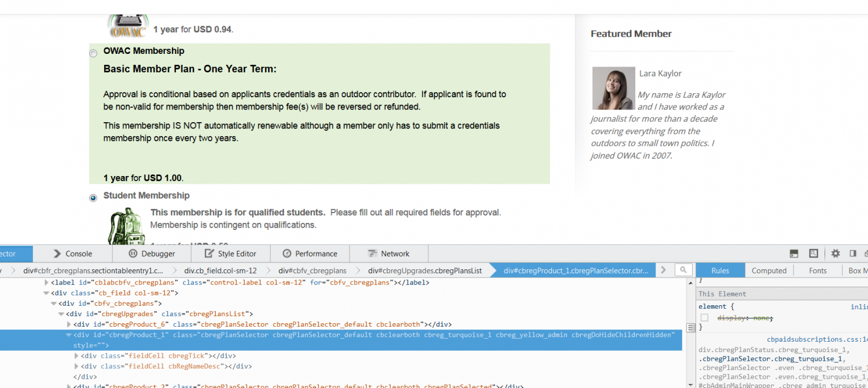Switch to the Performance tab
This screenshot has width=868, height=388.
pos(310,254)
